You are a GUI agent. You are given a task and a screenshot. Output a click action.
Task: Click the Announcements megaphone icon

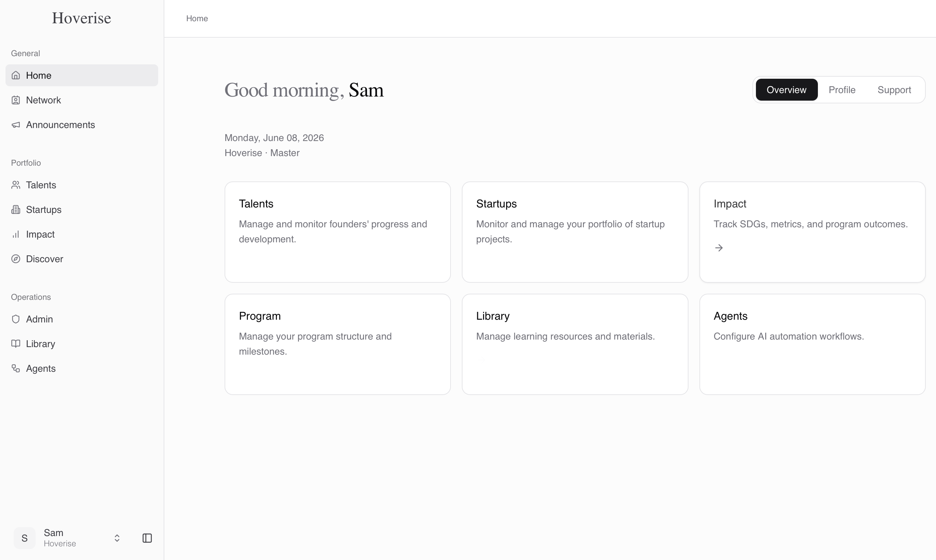coord(15,125)
